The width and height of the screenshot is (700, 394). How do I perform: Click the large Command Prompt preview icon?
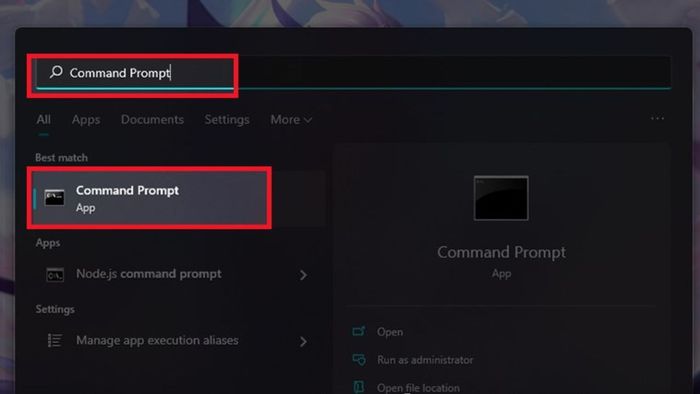(x=501, y=198)
